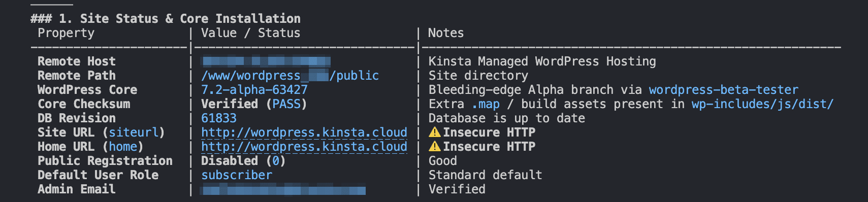Screen dimensions: 868x202
Task: Click the Standard default note
Action: (x=486, y=175)
